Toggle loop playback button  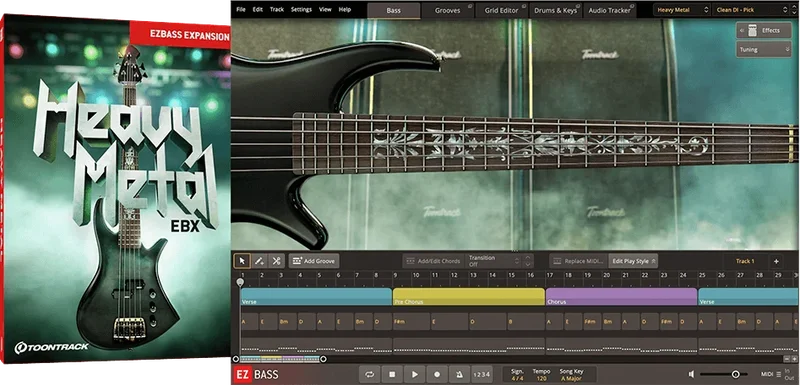(370, 374)
